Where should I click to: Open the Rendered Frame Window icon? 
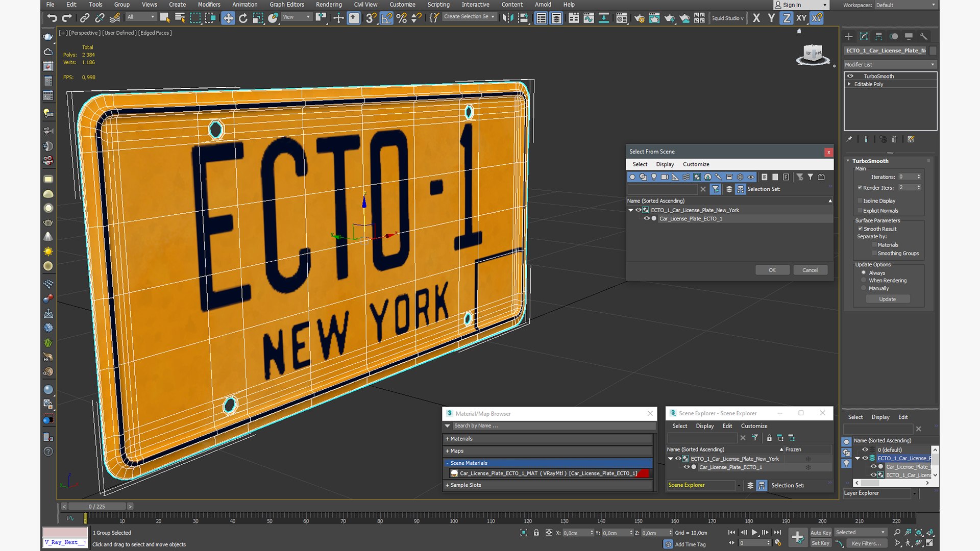(654, 18)
